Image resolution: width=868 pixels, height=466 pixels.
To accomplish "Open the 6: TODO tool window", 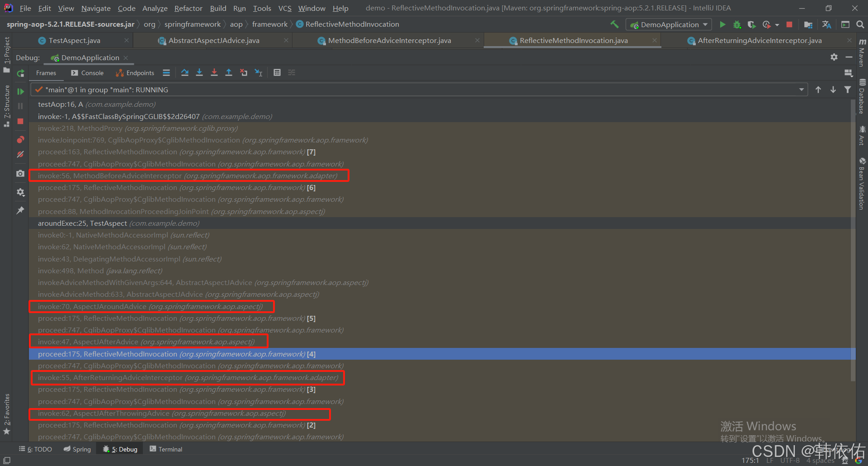I will (36, 449).
